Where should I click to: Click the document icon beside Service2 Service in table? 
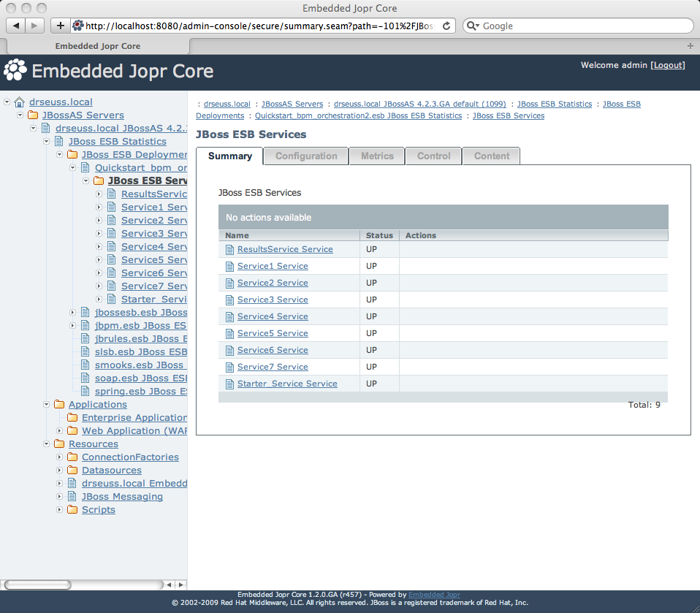click(x=229, y=283)
